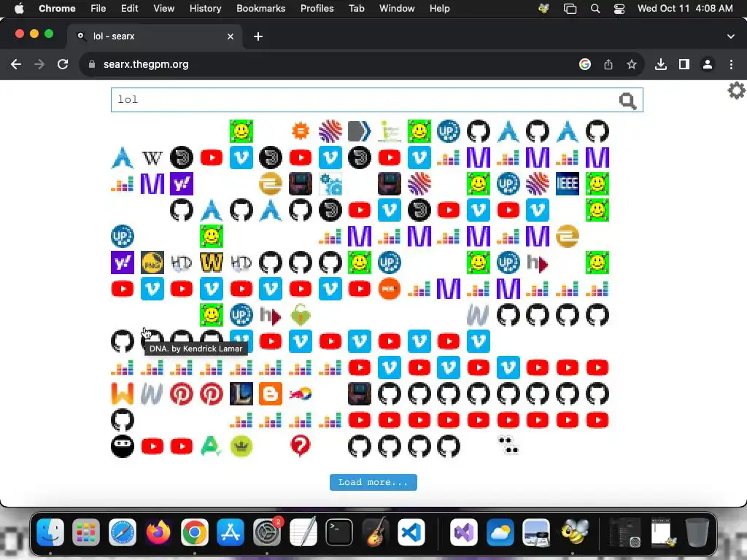Open the Window menu
Screen dimensions: 747x560
tap(397, 8)
